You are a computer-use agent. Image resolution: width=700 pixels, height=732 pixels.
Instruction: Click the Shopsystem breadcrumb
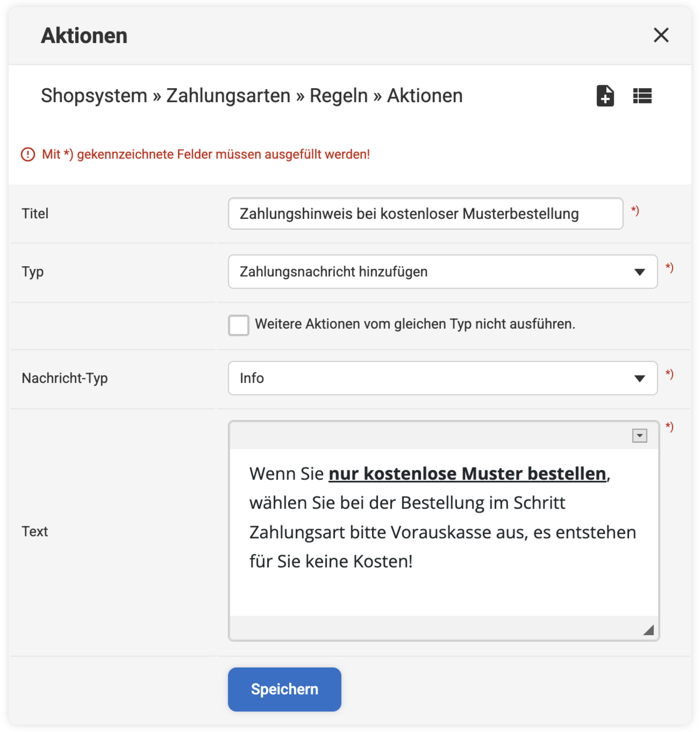[x=94, y=96]
